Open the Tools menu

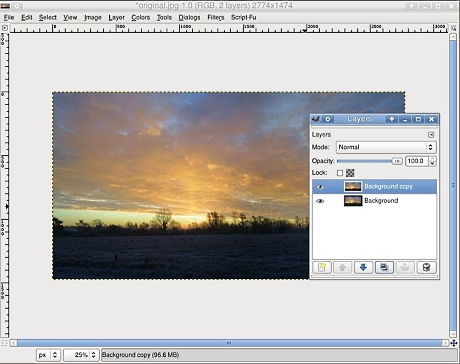point(164,17)
